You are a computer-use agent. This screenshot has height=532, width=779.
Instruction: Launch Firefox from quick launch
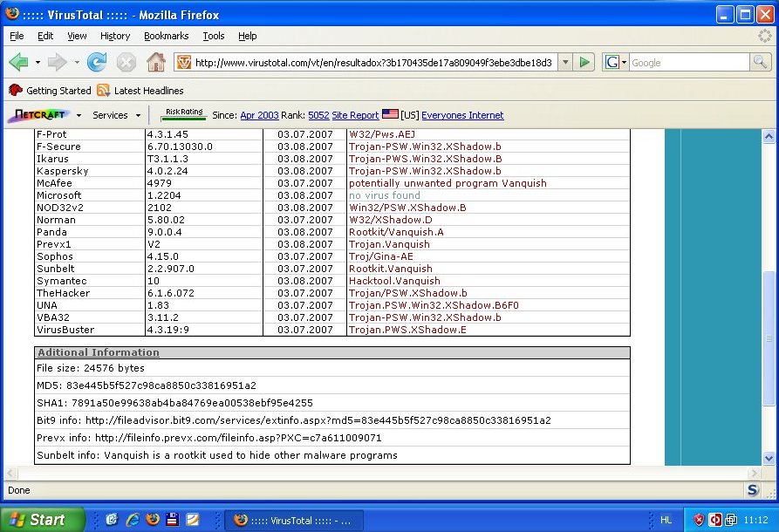click(153, 520)
